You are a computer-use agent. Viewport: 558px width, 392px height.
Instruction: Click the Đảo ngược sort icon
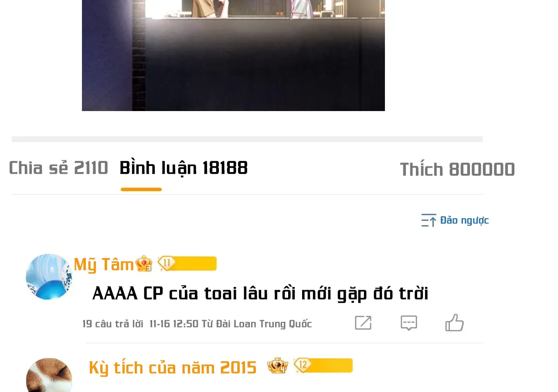(x=429, y=220)
